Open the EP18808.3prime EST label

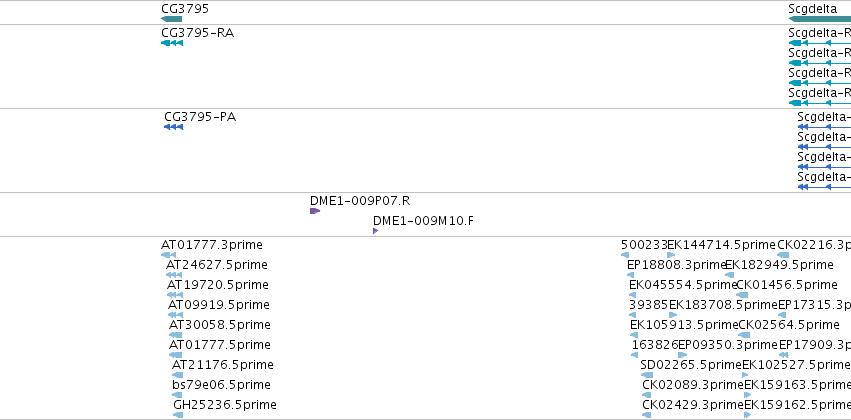click(675, 265)
